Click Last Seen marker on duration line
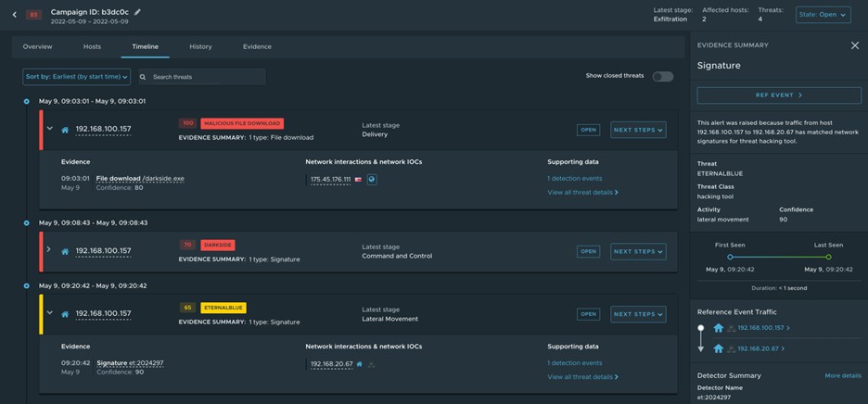Image resolution: width=868 pixels, height=404 pixels. click(x=828, y=257)
